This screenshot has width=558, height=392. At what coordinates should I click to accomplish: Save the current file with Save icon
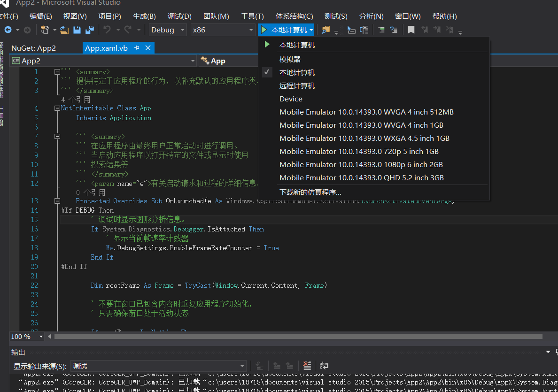click(x=77, y=30)
